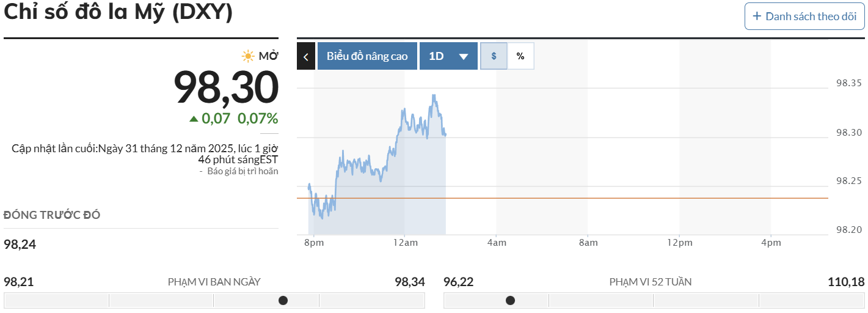Click the 4pm label on time axis

(771, 243)
